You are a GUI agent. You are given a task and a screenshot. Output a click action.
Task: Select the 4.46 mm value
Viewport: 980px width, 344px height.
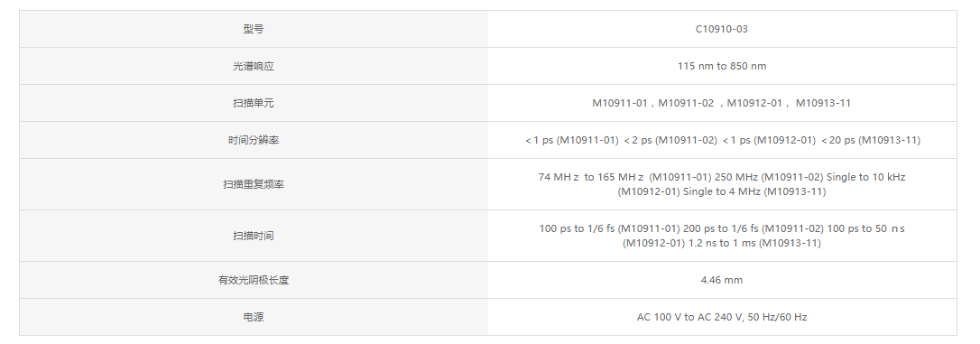click(721, 280)
